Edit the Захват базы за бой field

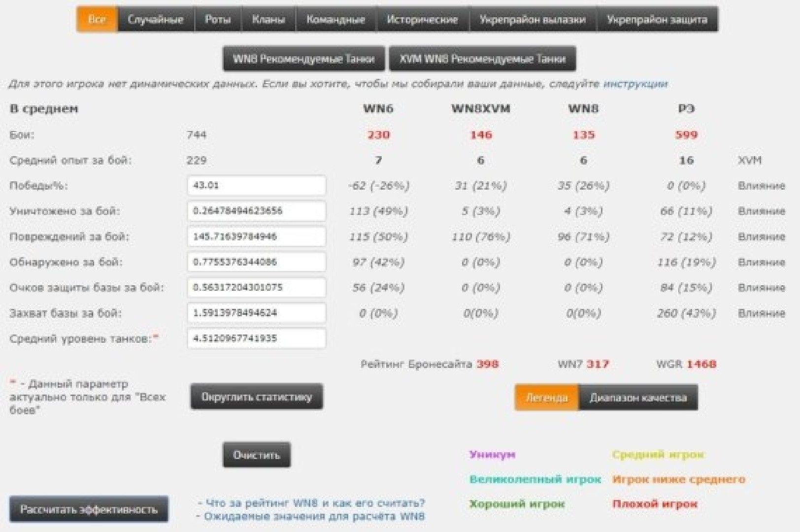[257, 313]
